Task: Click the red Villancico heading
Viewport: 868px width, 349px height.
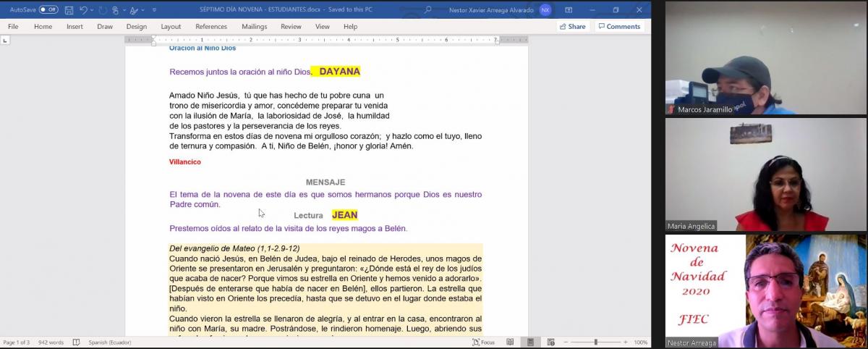Action: pos(185,162)
